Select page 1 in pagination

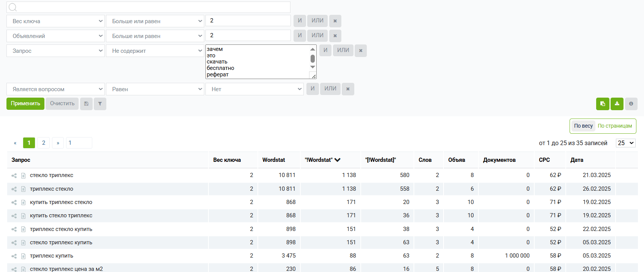[29, 143]
